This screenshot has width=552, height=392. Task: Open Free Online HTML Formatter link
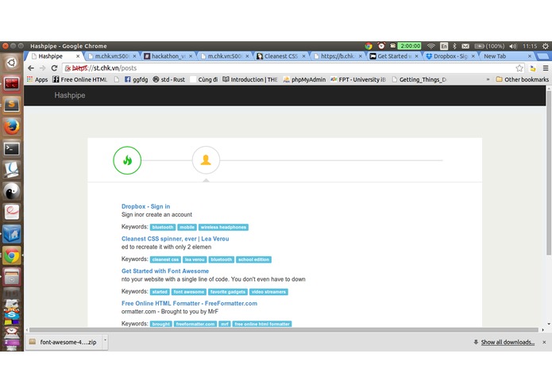[x=189, y=303]
